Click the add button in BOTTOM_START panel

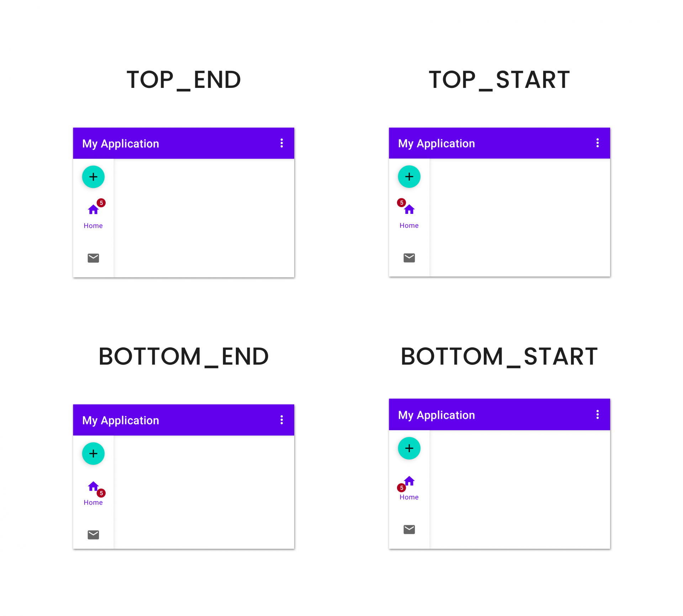[x=409, y=448]
